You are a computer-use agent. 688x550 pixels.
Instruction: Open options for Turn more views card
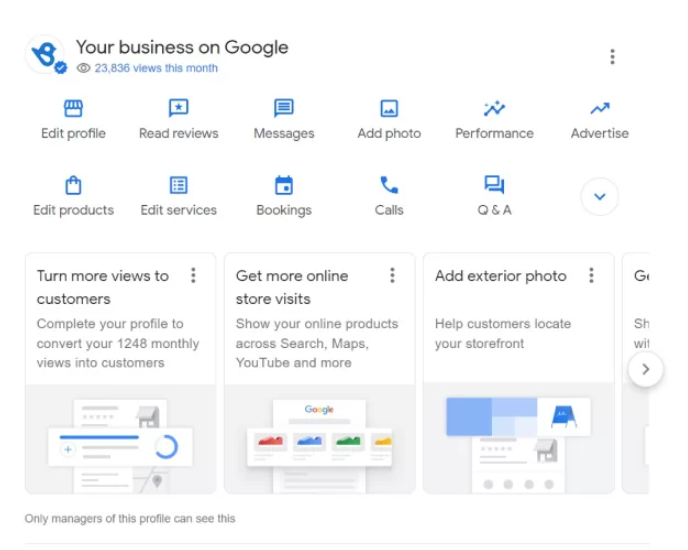[x=194, y=276]
